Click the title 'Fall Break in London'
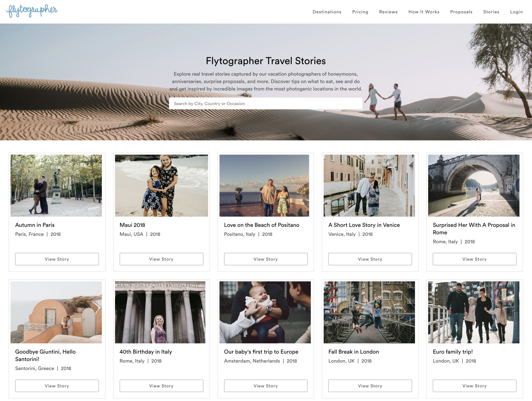 click(x=353, y=352)
